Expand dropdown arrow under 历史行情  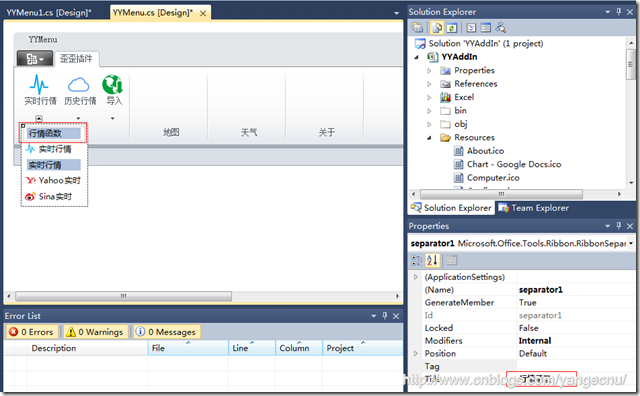(x=78, y=118)
